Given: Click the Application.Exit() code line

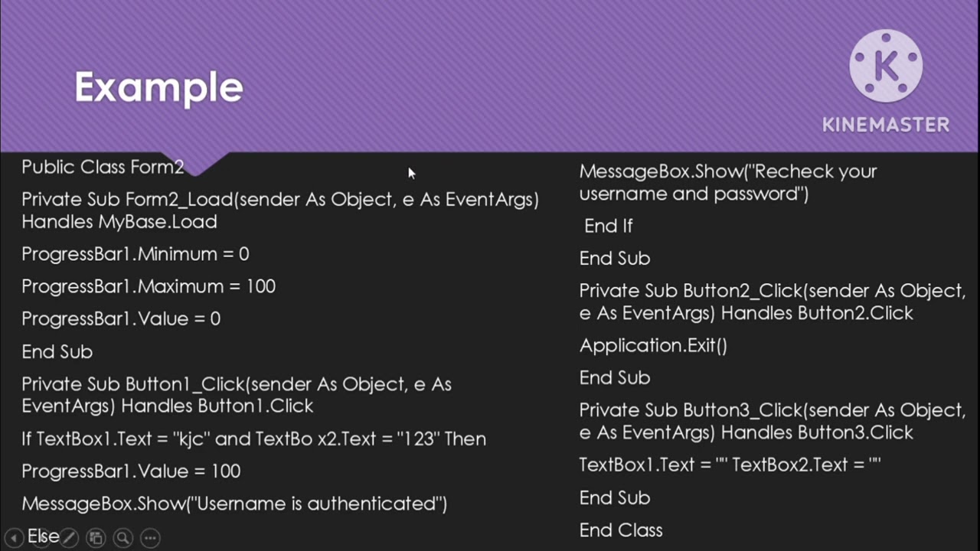Looking at the screenshot, I should click(x=653, y=345).
